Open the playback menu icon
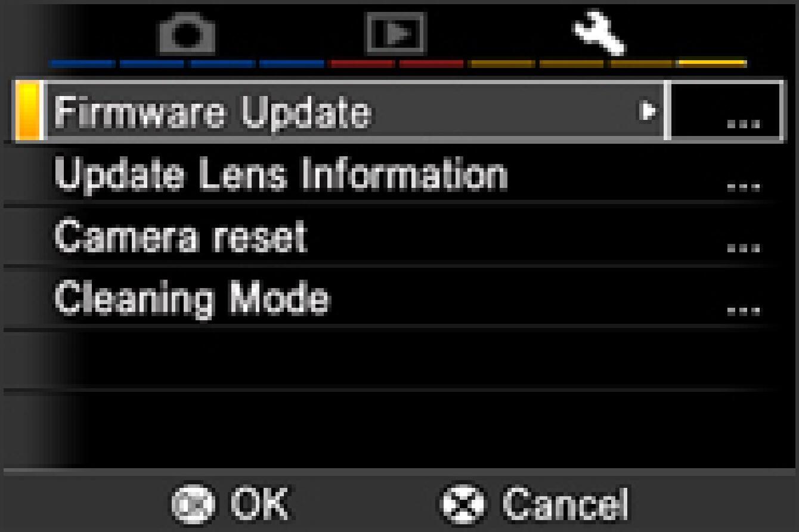The image size is (799, 532). point(395,32)
